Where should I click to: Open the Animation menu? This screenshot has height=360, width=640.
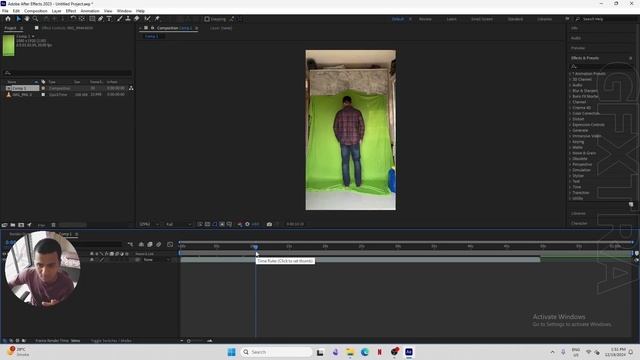(90, 11)
